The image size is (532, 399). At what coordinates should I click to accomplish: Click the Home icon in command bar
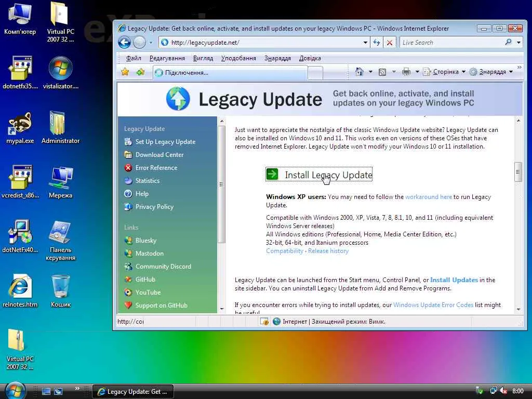pyautogui.click(x=360, y=72)
